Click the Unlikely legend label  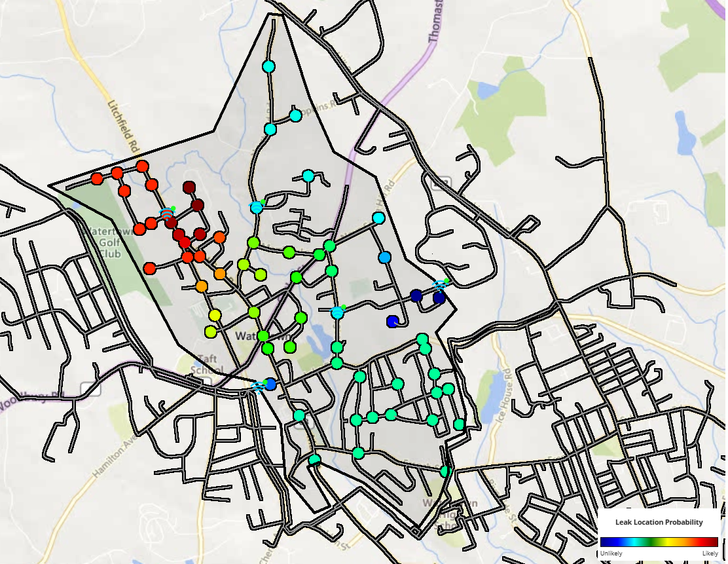611,554
